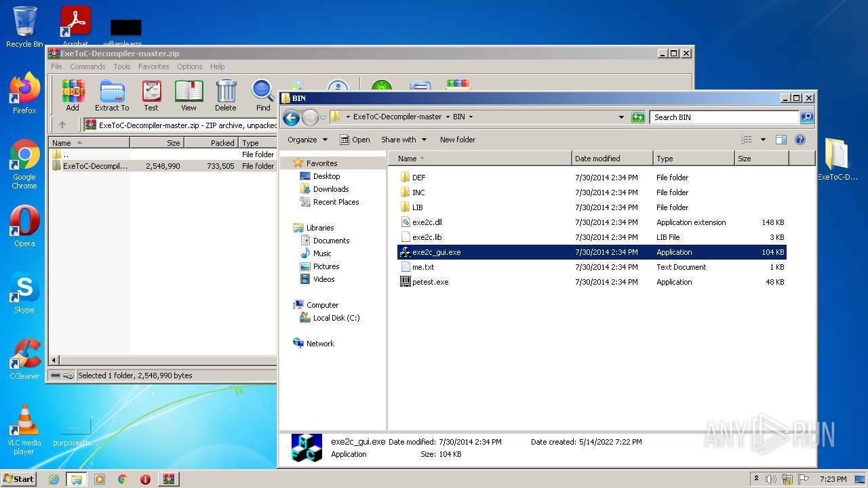Click volume speaker tray icon
The width and height of the screenshot is (868, 488).
771,479
